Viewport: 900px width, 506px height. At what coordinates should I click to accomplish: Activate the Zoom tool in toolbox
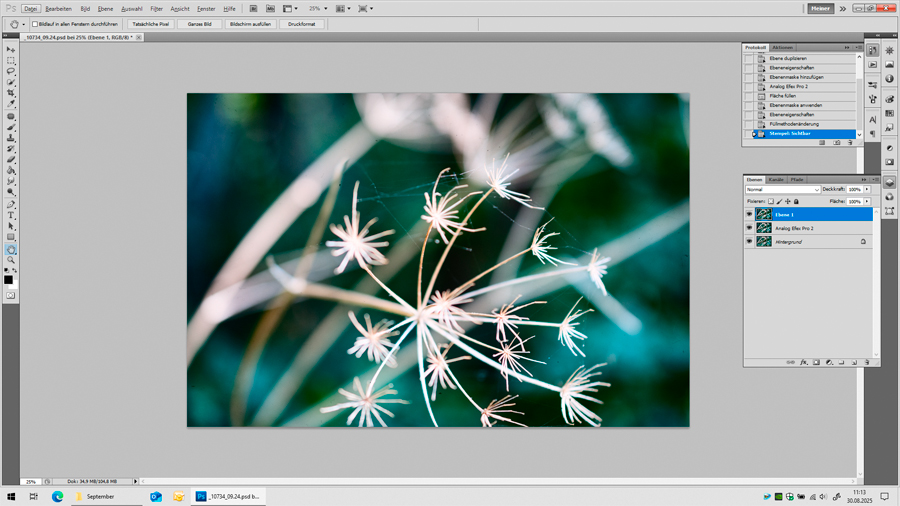tap(11, 260)
